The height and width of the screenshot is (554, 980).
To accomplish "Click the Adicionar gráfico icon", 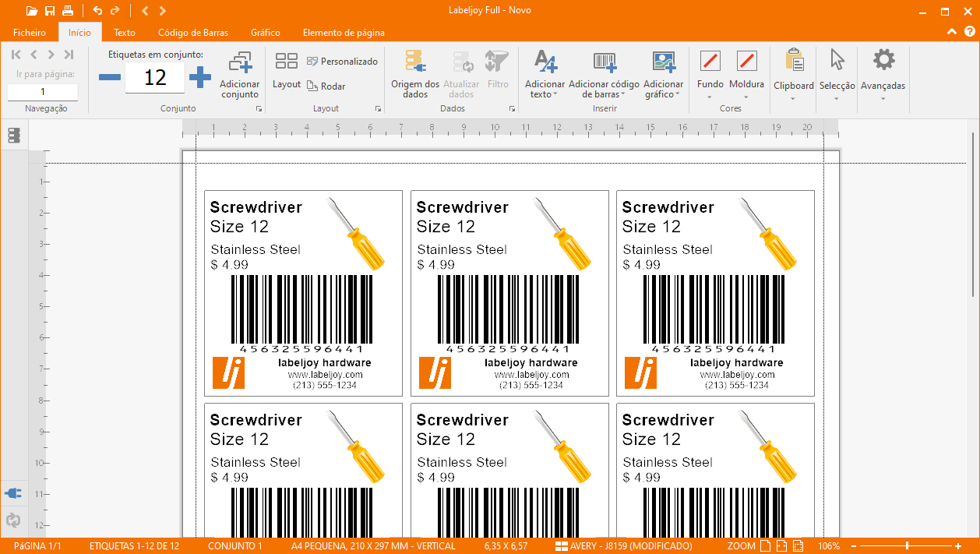I will [x=664, y=62].
